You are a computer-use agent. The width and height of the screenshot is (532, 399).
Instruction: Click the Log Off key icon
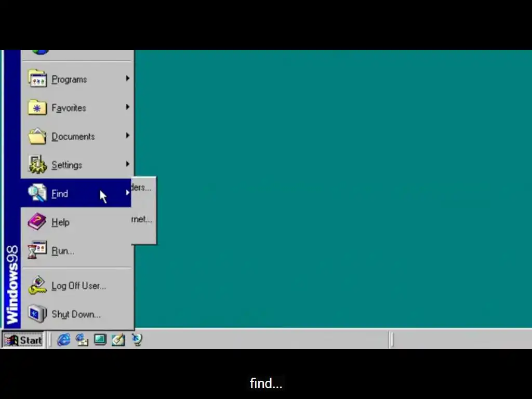tap(37, 285)
